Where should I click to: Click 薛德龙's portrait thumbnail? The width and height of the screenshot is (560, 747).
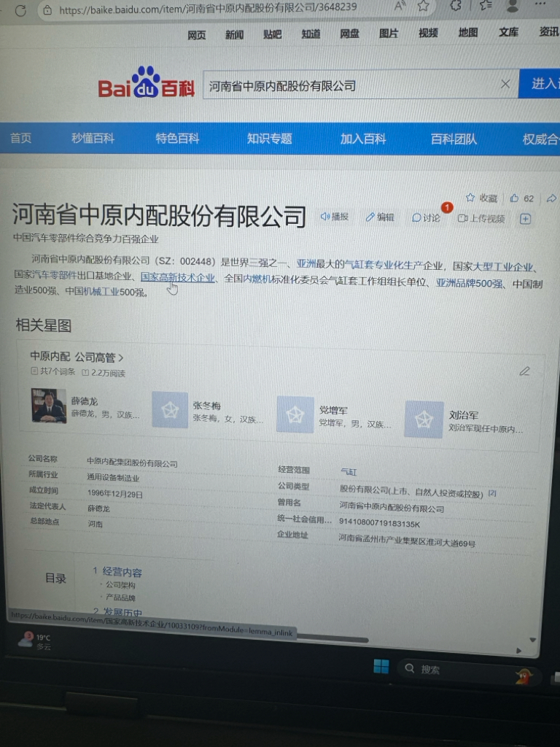pyautogui.click(x=49, y=406)
